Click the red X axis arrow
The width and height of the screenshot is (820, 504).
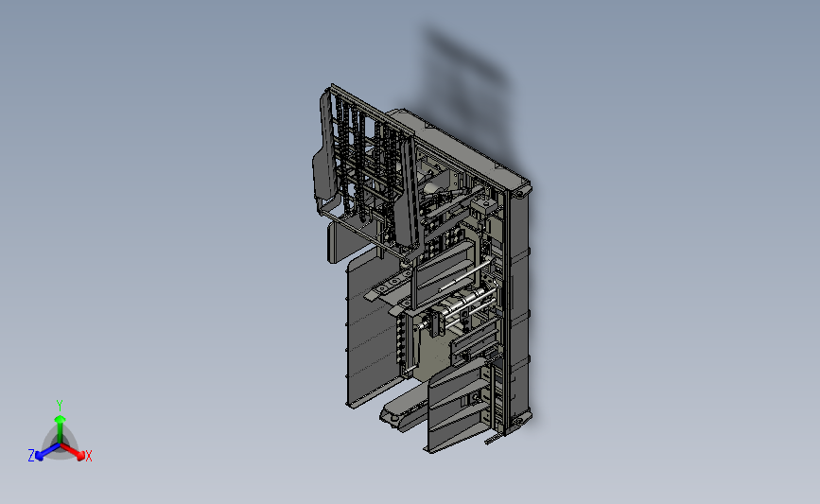coord(73,452)
